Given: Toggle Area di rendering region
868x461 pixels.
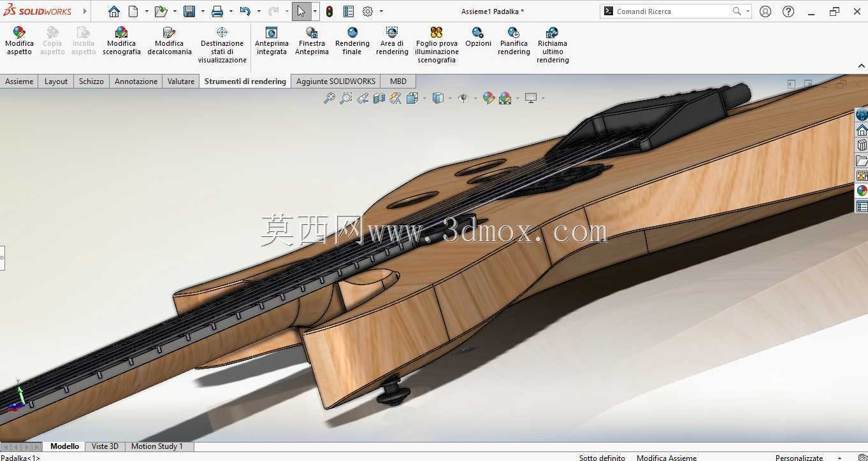Looking at the screenshot, I should [x=392, y=41].
